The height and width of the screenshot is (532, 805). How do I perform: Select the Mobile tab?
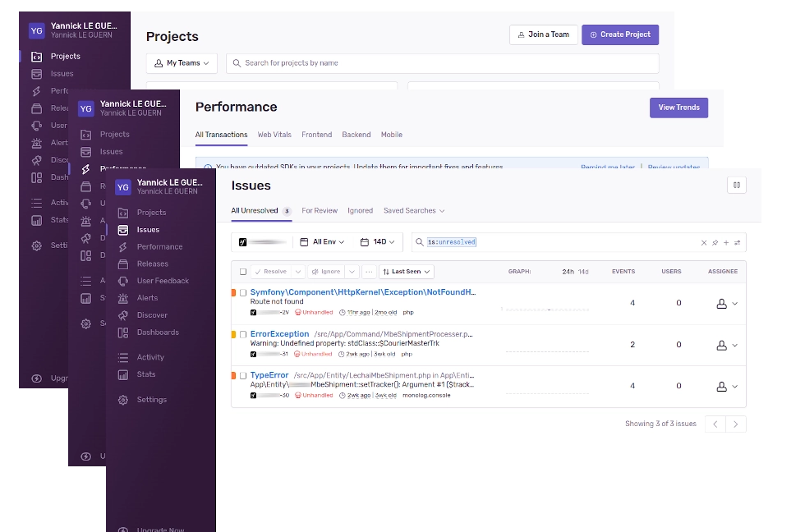click(392, 135)
